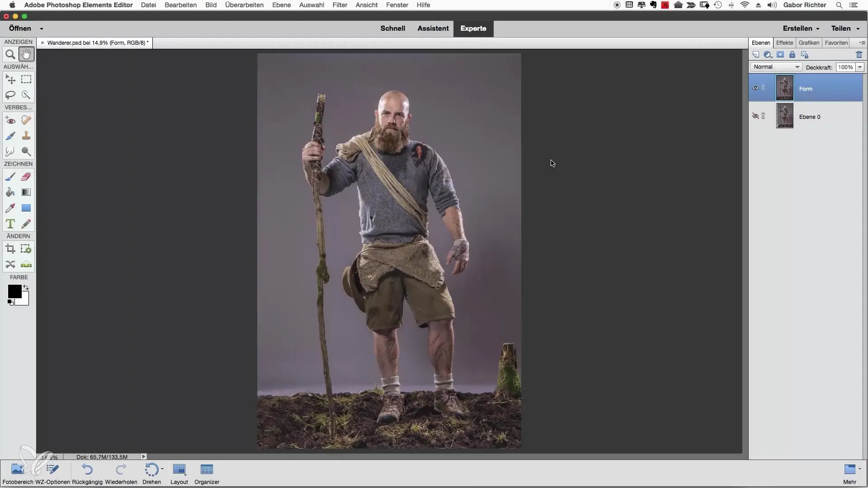Open the Deckkraft opacity slider arrow
Viewport: 868px width, 488px height.
pos(860,67)
